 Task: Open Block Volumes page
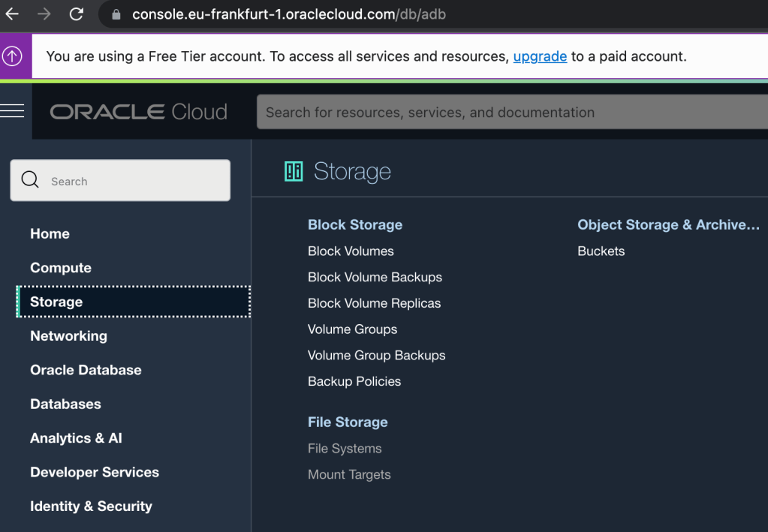point(351,251)
